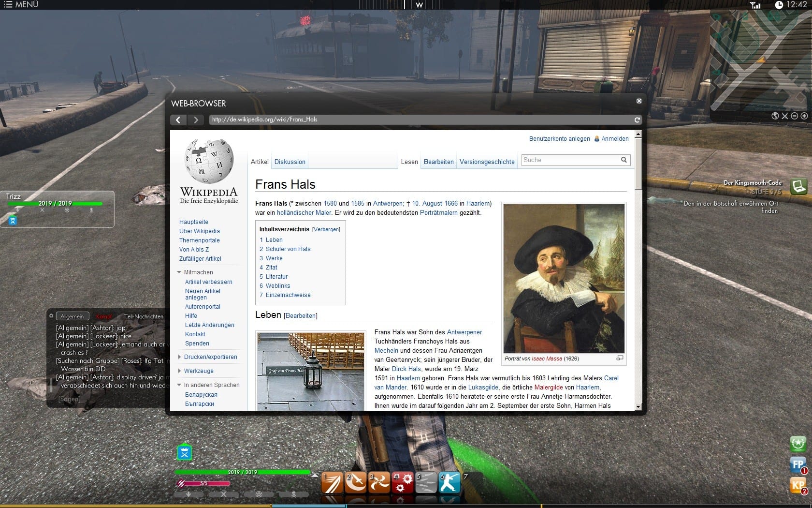Click the Wikipedia Suche search field
This screenshot has width=812, height=508.
coord(570,160)
